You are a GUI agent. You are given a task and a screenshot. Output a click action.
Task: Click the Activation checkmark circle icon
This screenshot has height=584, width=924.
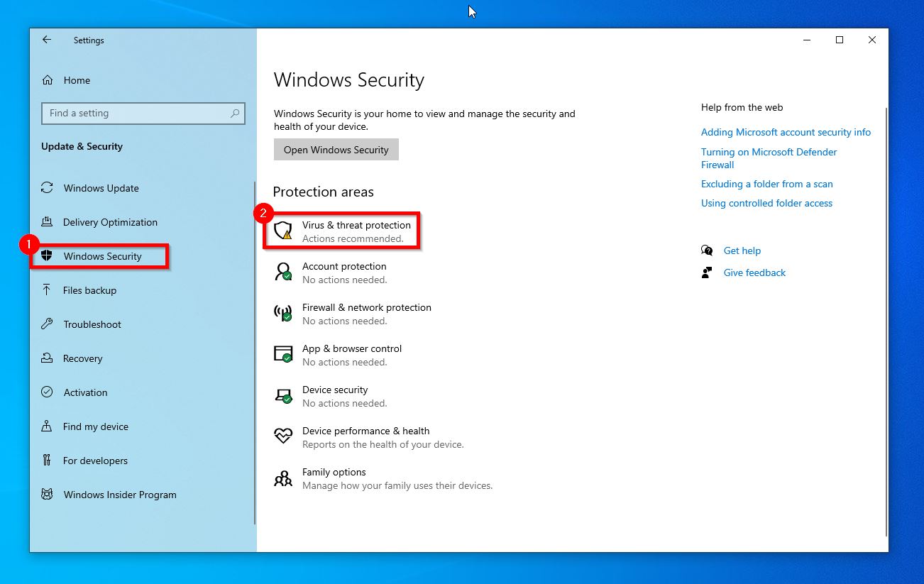pos(47,392)
